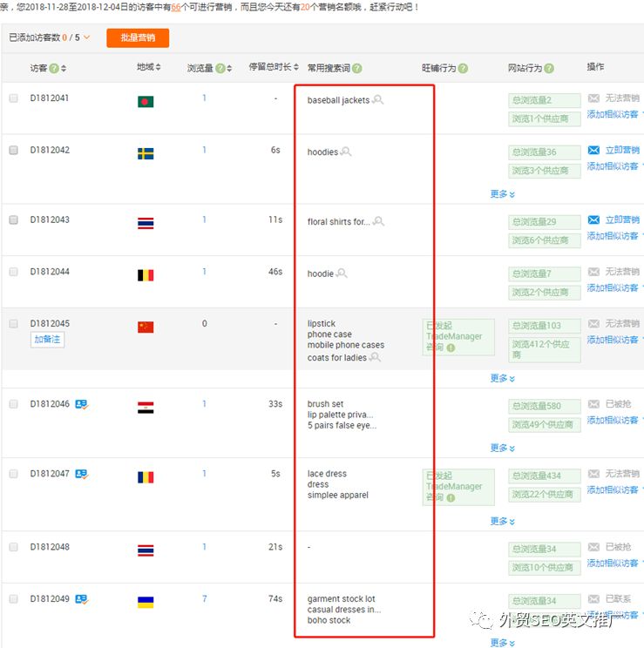Viewport: 644px width, 648px height.
Task: Tick the checkbox for visitor D1812047
Action: [14, 474]
